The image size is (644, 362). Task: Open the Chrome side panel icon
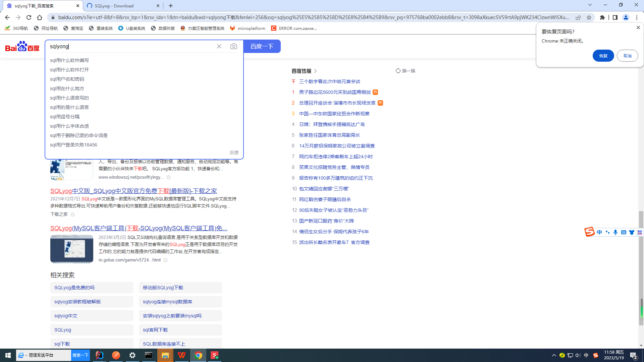pyautogui.click(x=615, y=17)
